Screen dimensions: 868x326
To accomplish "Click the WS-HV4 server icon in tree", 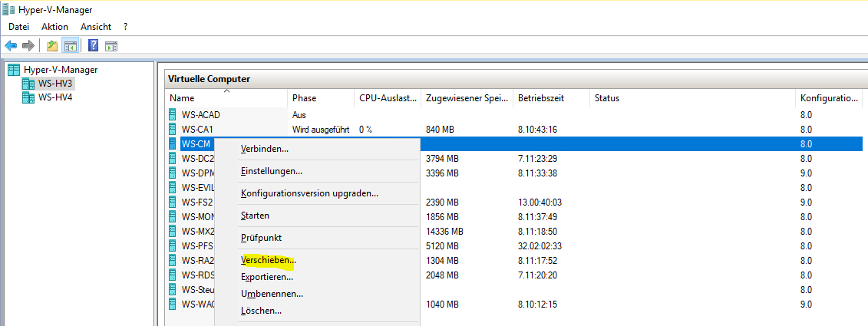I will pyautogui.click(x=28, y=97).
